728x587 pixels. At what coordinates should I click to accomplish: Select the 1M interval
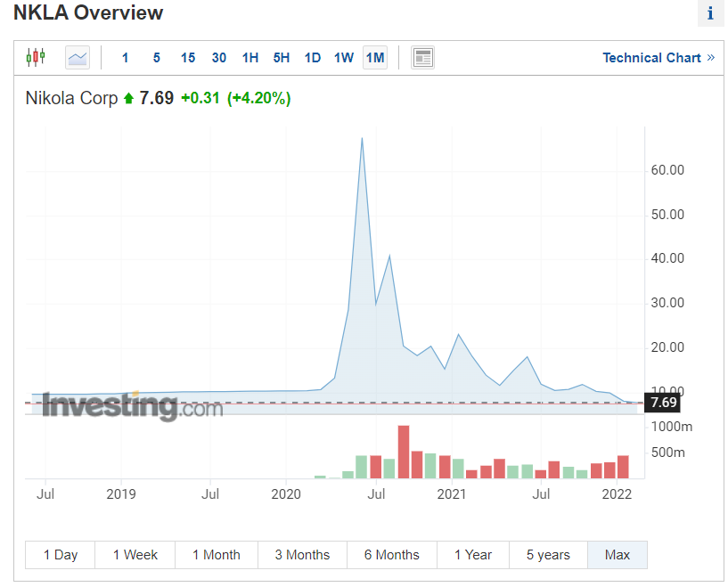[x=375, y=58]
